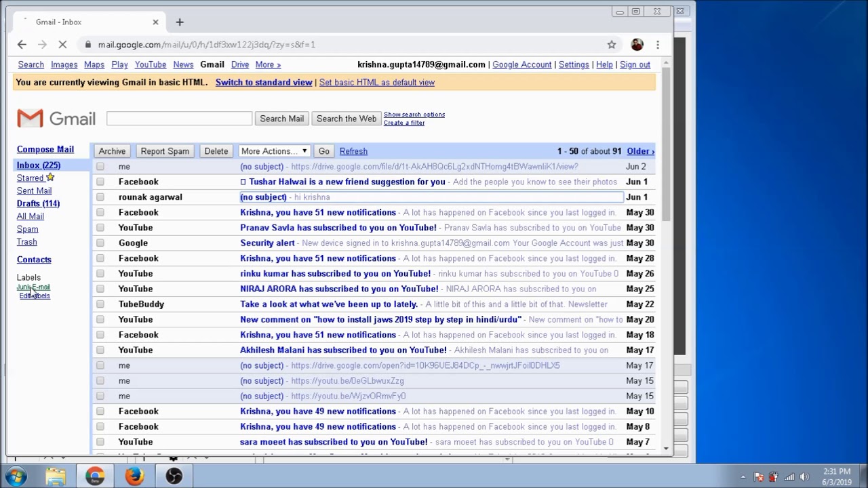Click Show search options

click(x=414, y=115)
